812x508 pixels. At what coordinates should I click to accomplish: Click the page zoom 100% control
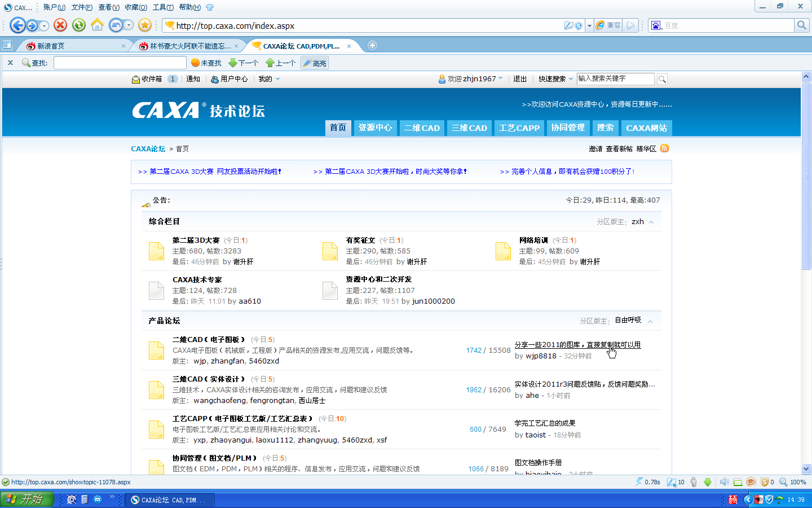point(793,482)
